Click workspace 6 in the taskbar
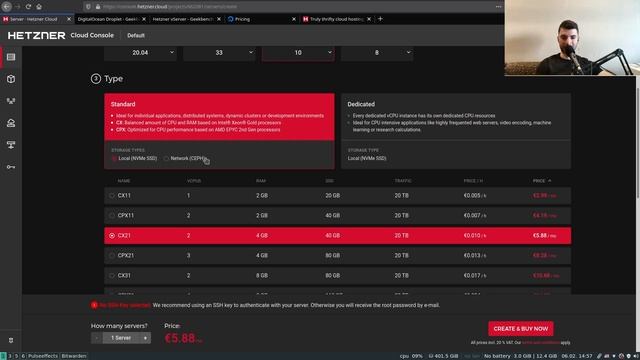 coord(23,356)
